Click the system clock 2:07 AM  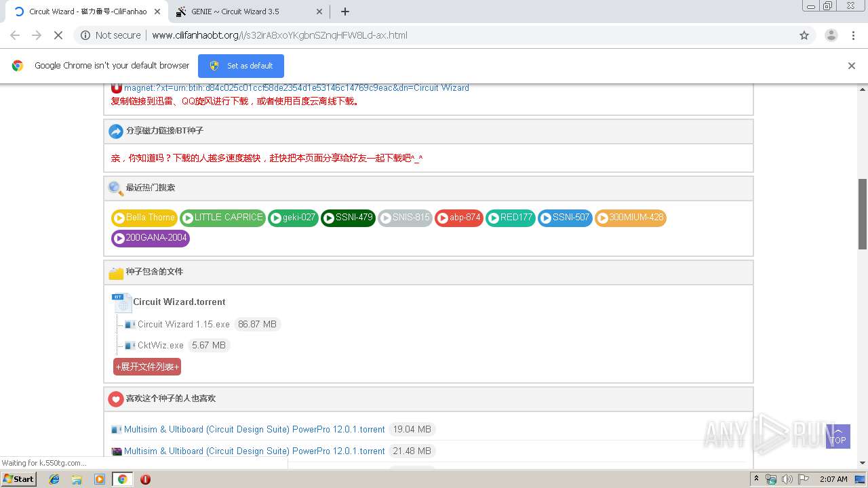833,479
